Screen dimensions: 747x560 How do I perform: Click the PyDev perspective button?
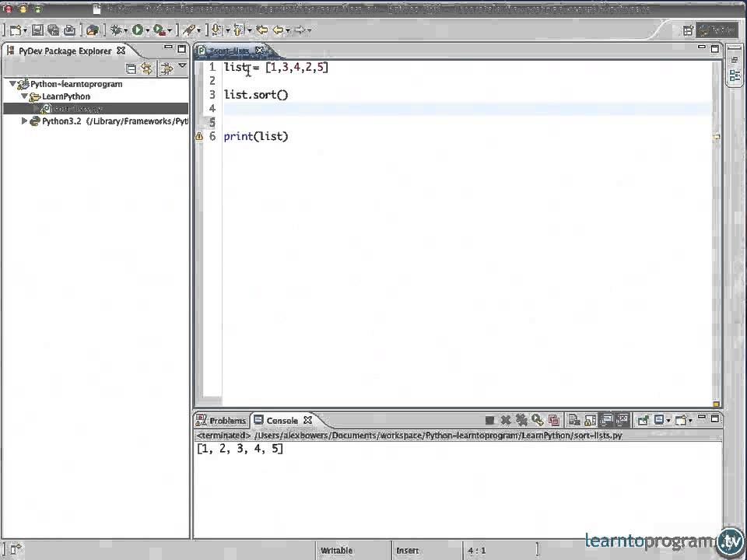point(716,30)
